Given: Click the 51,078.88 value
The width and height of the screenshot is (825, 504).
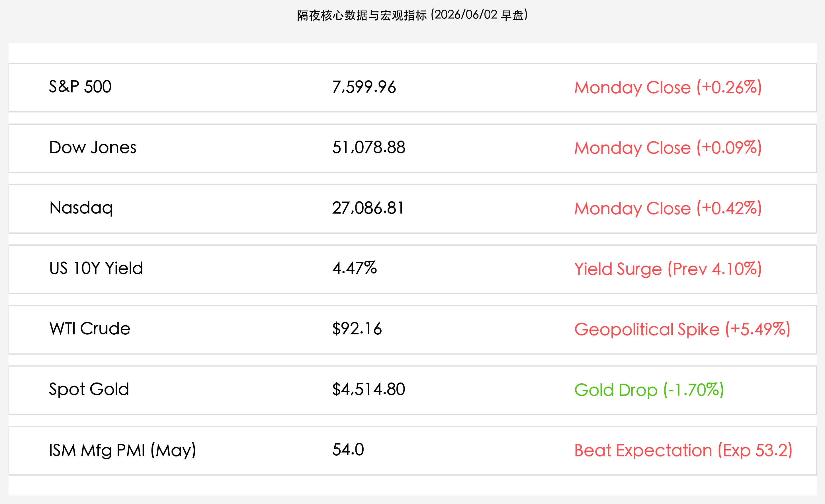Looking at the screenshot, I should pyautogui.click(x=369, y=148).
